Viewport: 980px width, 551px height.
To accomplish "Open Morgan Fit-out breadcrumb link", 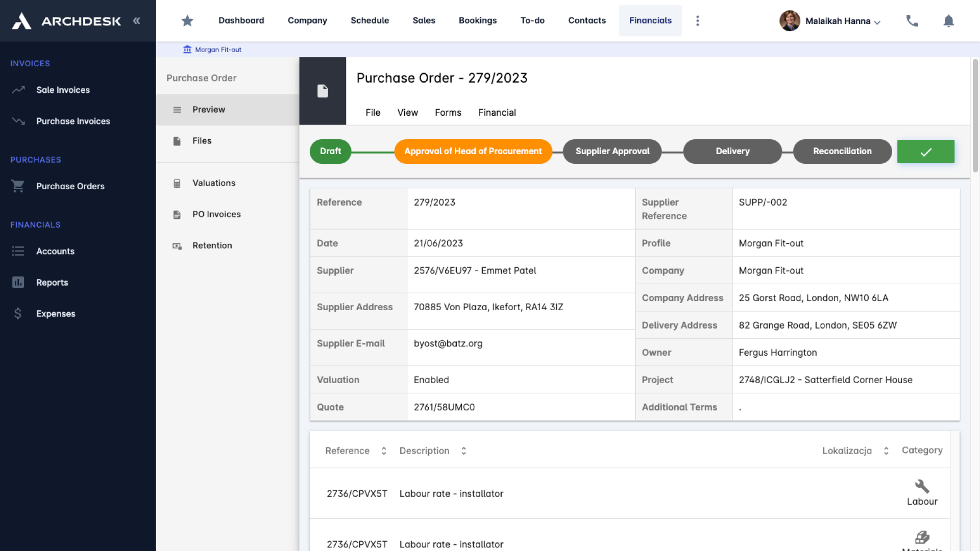I will [218, 49].
